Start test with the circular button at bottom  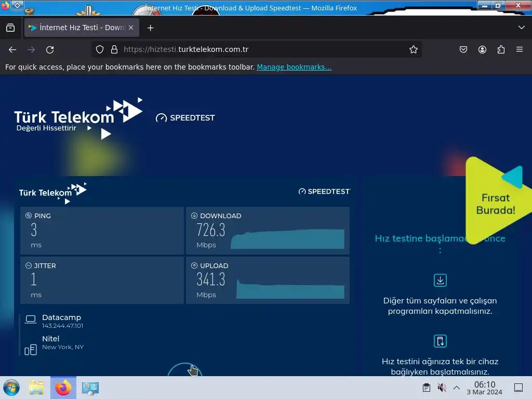tap(185, 369)
